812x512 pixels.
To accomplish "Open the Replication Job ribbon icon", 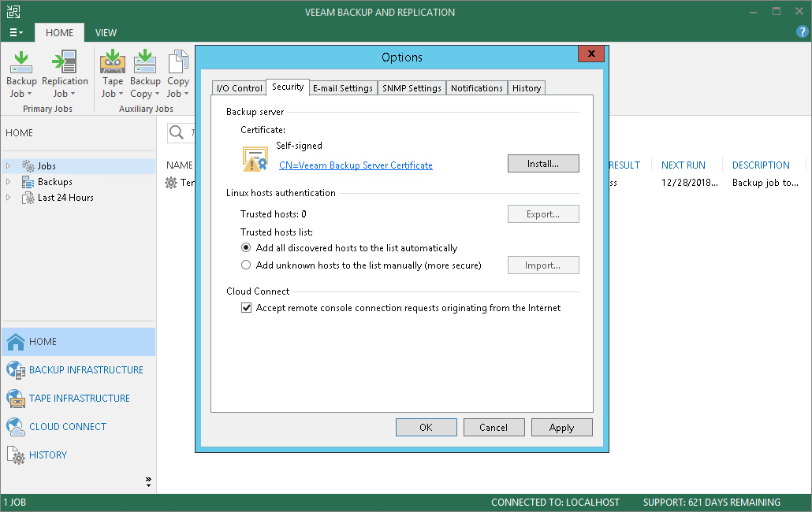I will pos(65,62).
